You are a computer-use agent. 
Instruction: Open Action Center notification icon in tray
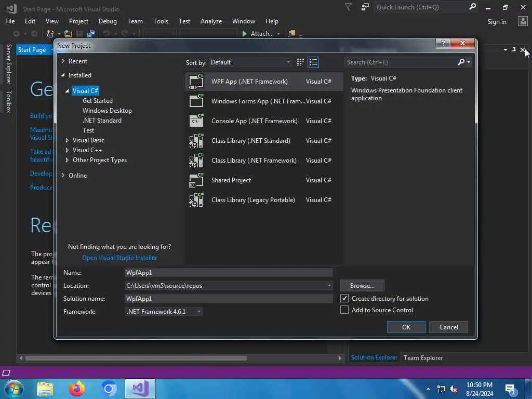[511, 389]
